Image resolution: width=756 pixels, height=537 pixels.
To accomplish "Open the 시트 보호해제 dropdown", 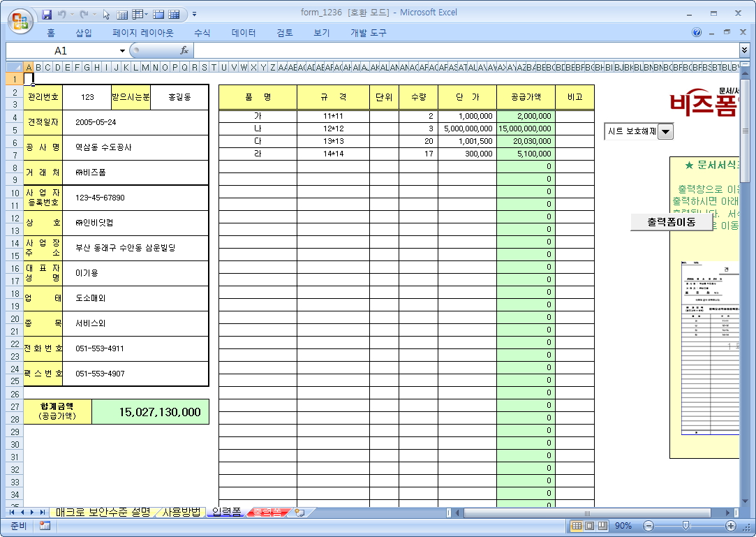I will click(665, 131).
